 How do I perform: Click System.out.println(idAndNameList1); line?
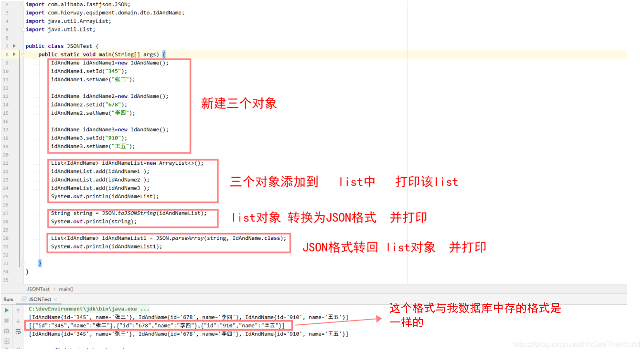(x=107, y=246)
